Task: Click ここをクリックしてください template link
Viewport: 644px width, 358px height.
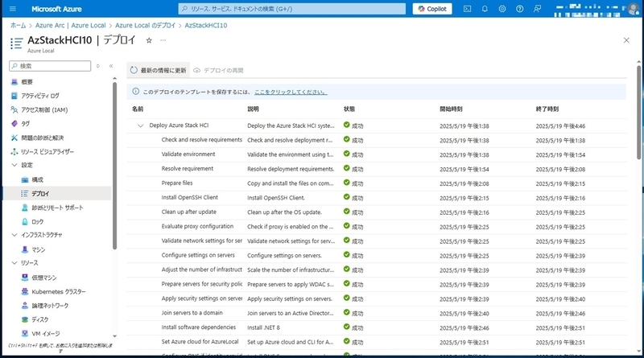Action: click(x=291, y=92)
